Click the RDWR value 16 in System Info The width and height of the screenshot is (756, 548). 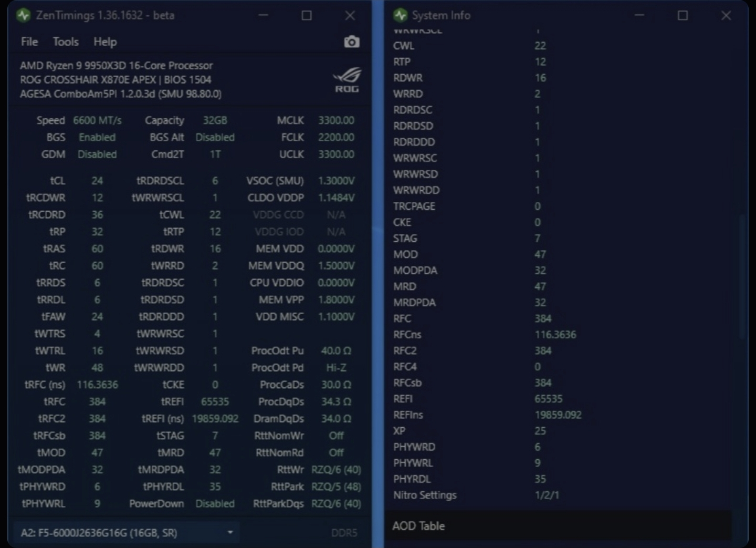point(540,78)
